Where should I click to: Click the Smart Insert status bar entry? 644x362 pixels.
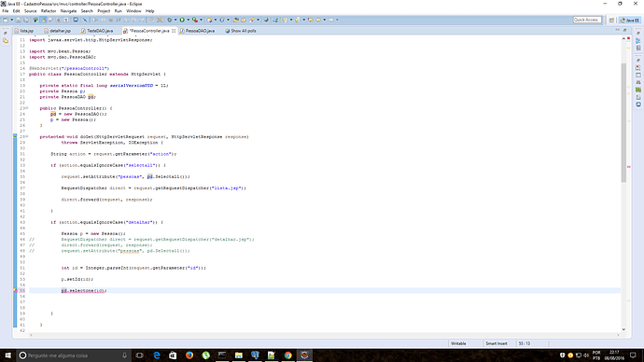point(497,343)
